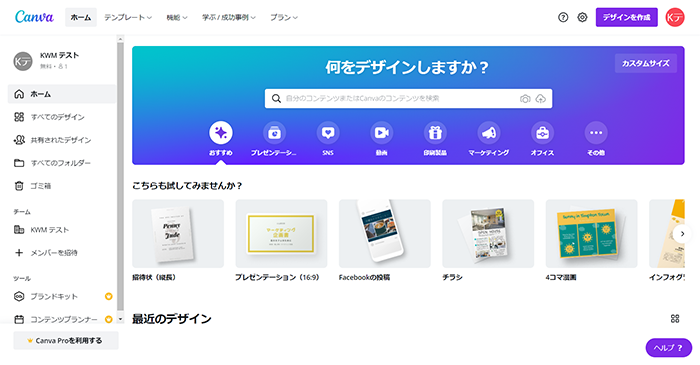
Task: Click the cloud upload icon in search bar
Action: (541, 99)
